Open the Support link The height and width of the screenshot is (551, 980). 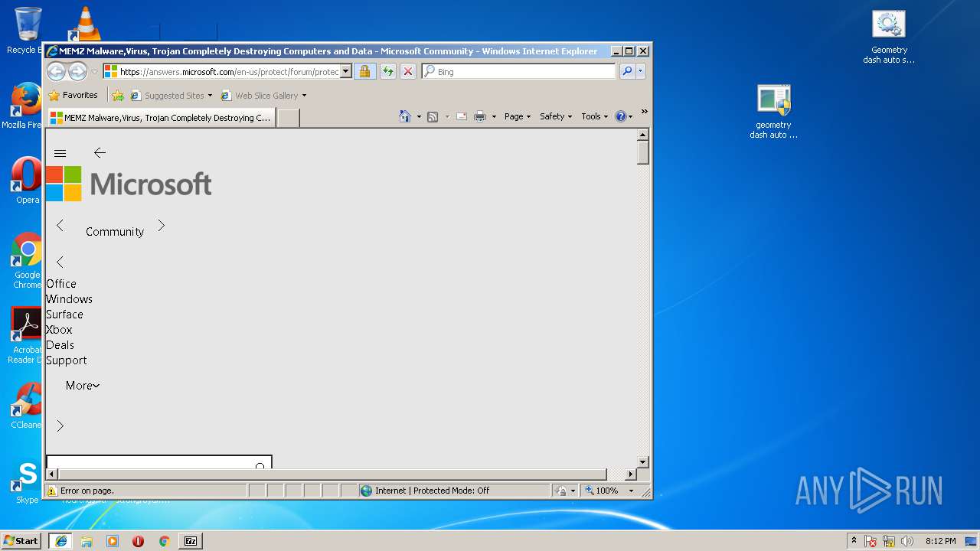coord(67,360)
